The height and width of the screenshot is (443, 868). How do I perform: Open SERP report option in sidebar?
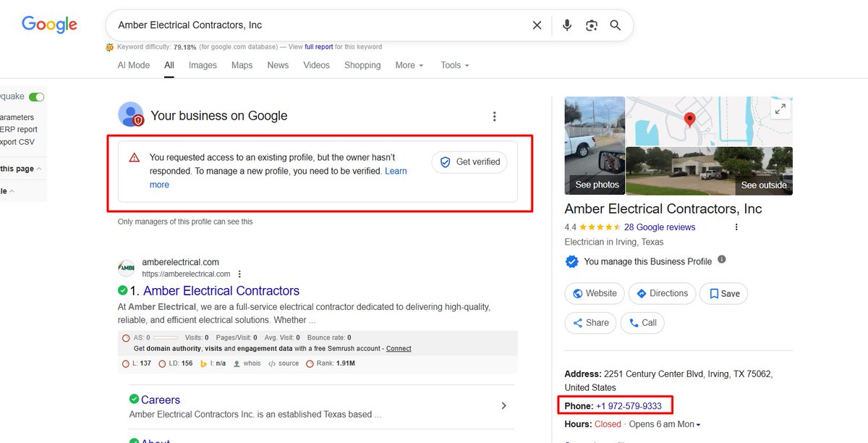19,130
